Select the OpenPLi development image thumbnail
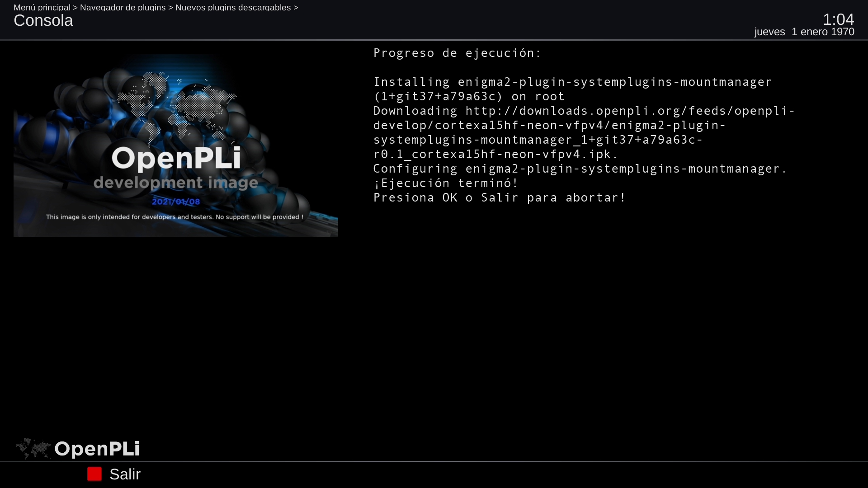This screenshot has width=868, height=488. tap(175, 145)
